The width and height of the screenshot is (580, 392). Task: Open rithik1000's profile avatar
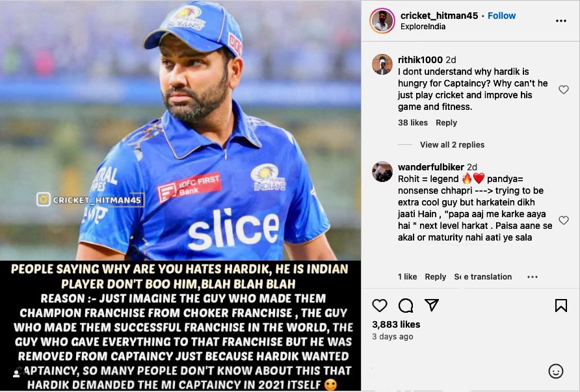(382, 64)
